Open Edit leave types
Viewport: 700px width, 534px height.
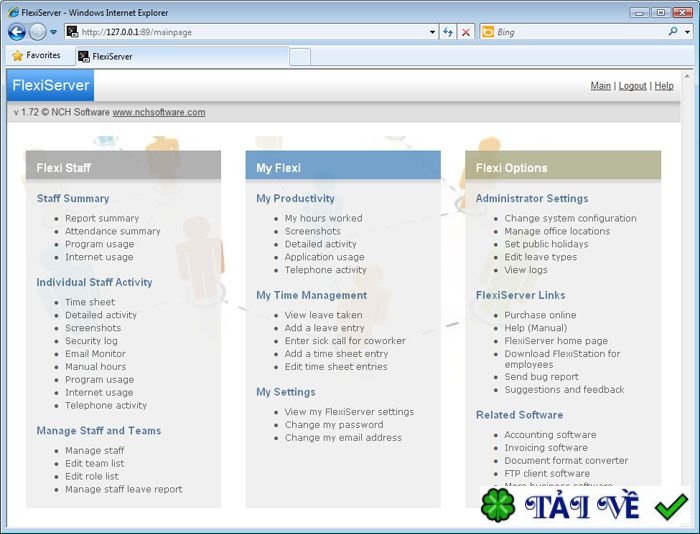tap(541, 257)
